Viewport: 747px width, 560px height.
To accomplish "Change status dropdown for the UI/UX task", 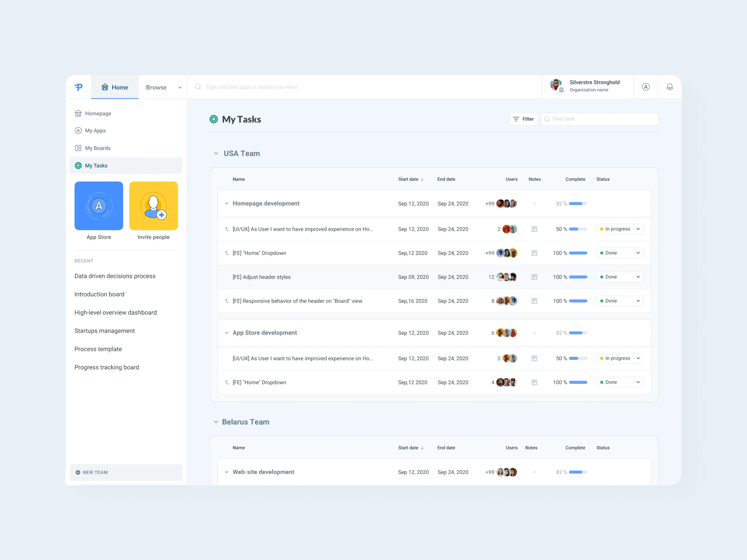I will 619,229.
